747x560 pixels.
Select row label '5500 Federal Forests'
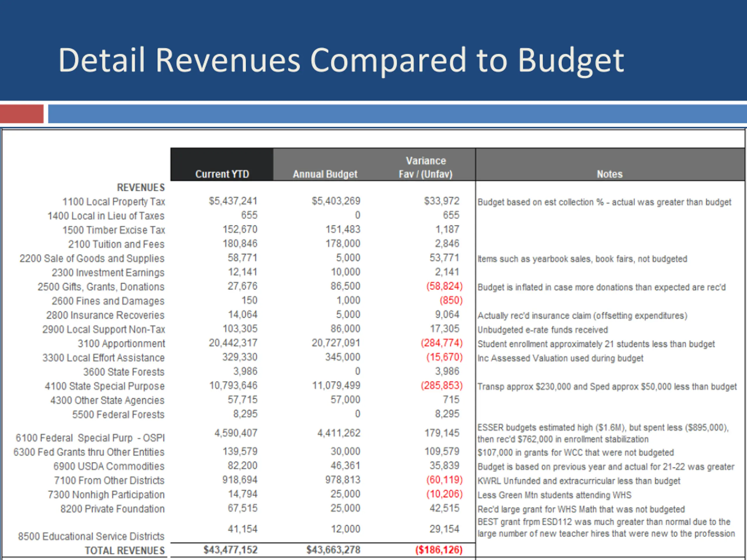tap(118, 414)
